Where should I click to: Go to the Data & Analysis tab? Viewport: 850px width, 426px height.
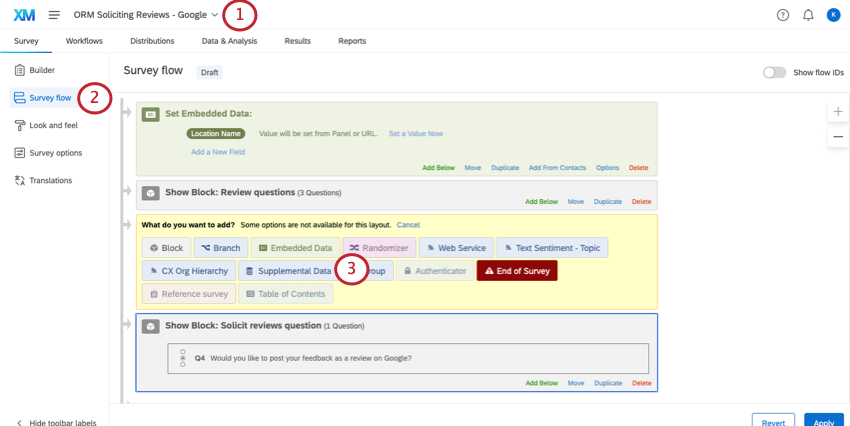point(229,41)
